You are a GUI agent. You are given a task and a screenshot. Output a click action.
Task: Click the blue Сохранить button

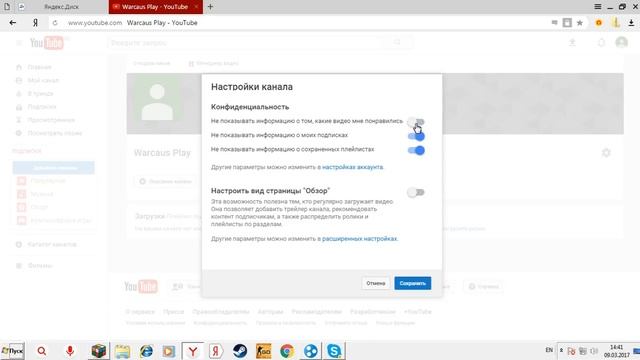pos(413,283)
